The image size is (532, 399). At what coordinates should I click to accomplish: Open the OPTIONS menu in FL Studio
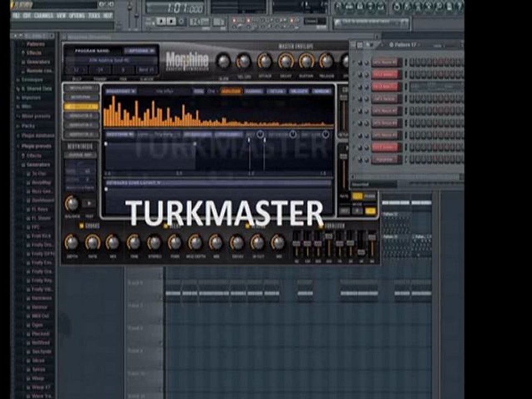coord(77,16)
